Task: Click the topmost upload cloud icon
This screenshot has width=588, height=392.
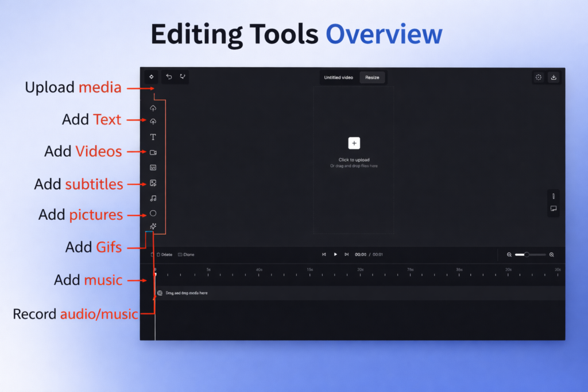Action: point(153,108)
